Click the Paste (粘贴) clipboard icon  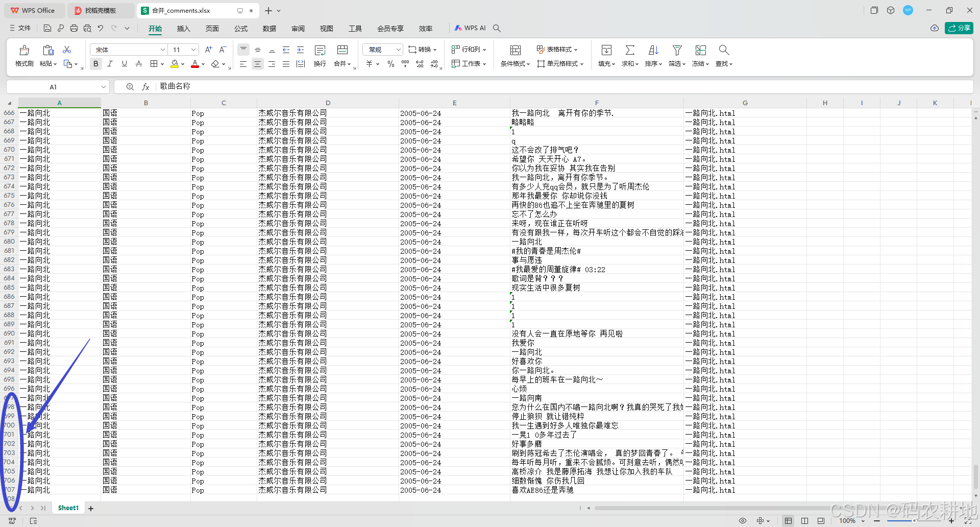(48, 50)
